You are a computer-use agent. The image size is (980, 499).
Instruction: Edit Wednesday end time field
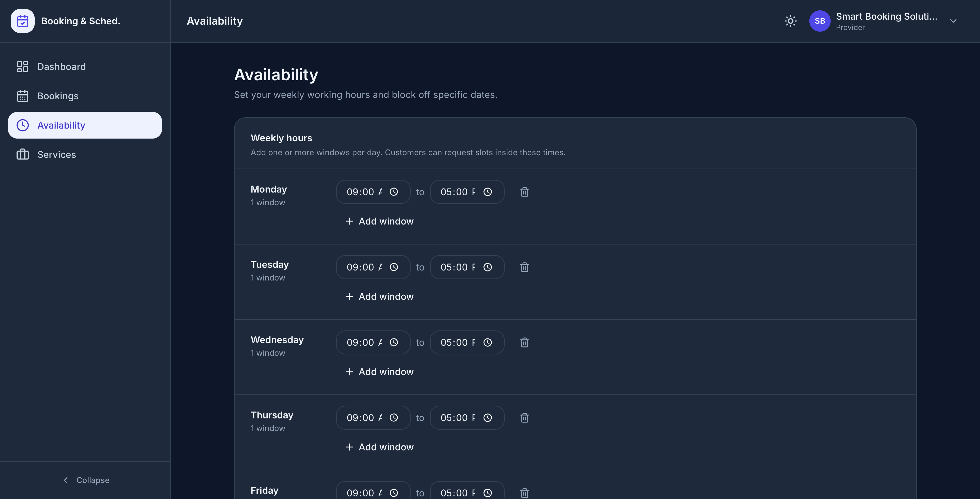(467, 342)
